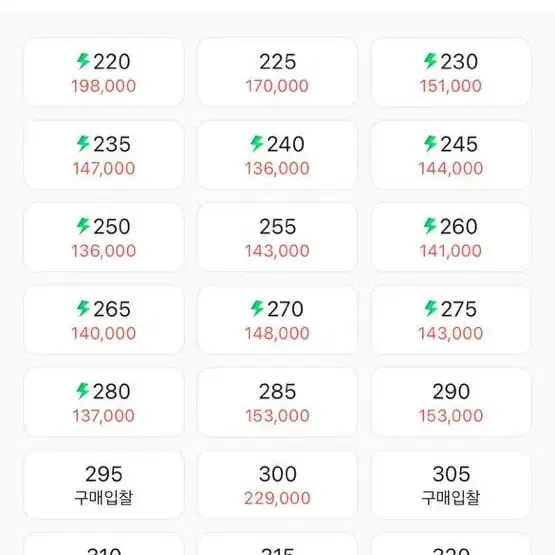The image size is (555, 555).
Task: Click the green bolt icon beside size 235
Action: click(84, 143)
